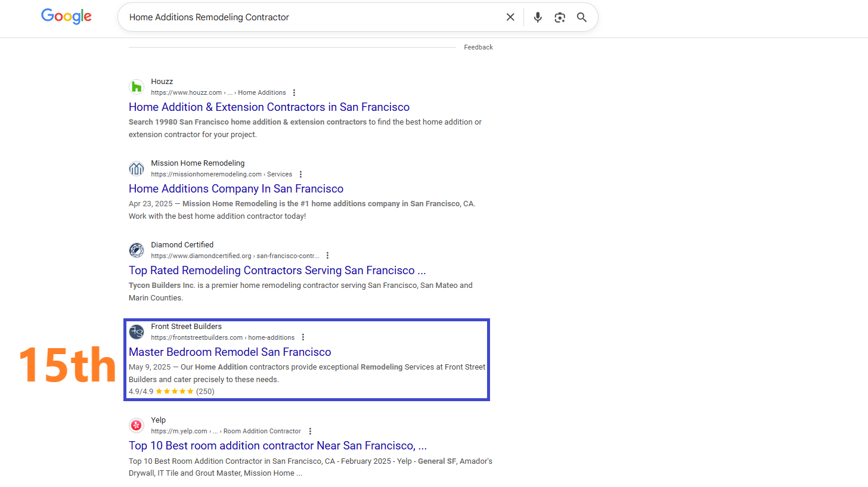Click the 'Mission Home Remodeling' site name
The image size is (868, 487).
point(197,163)
